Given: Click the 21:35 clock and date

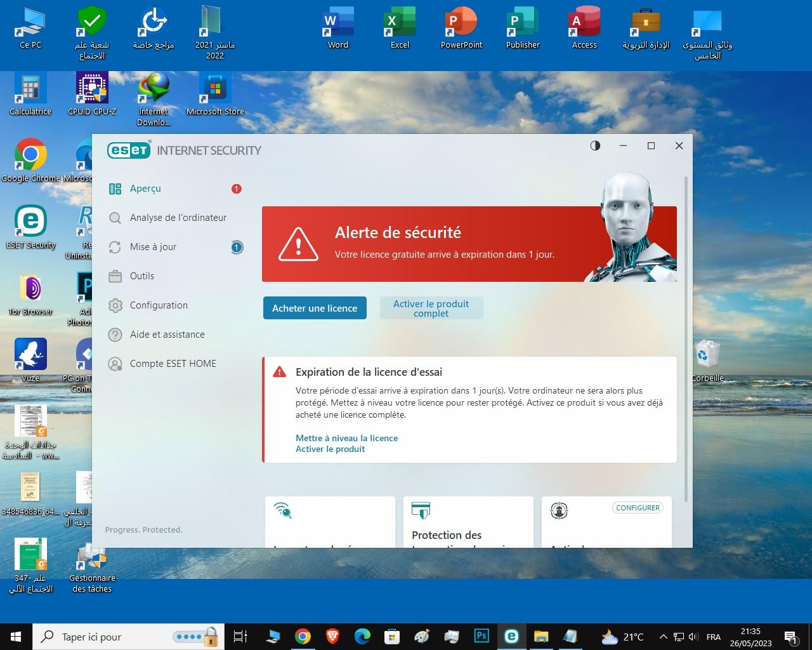Looking at the screenshot, I should tap(750, 637).
